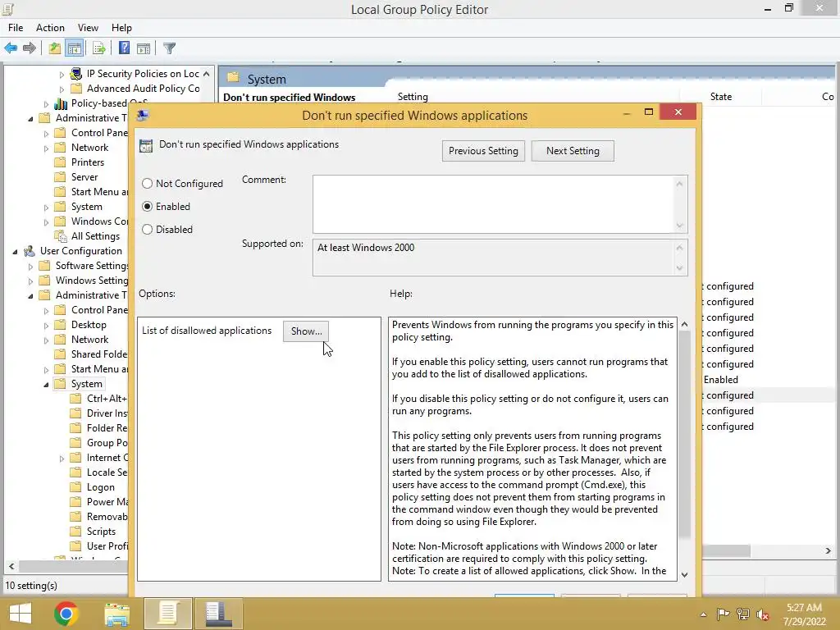This screenshot has width=840, height=630.
Task: Open the File menu
Action: click(x=16, y=28)
